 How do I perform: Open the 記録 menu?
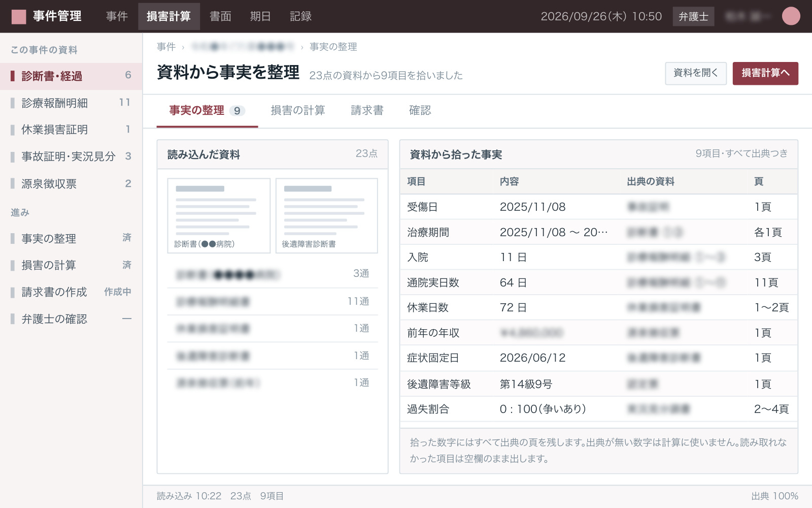300,16
